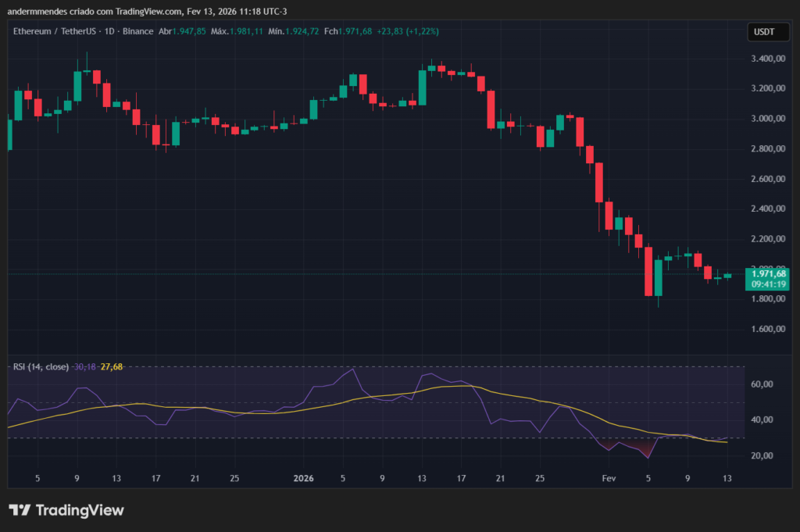
Task: Click the 3.400,00 price axis label
Action: [x=766, y=58]
